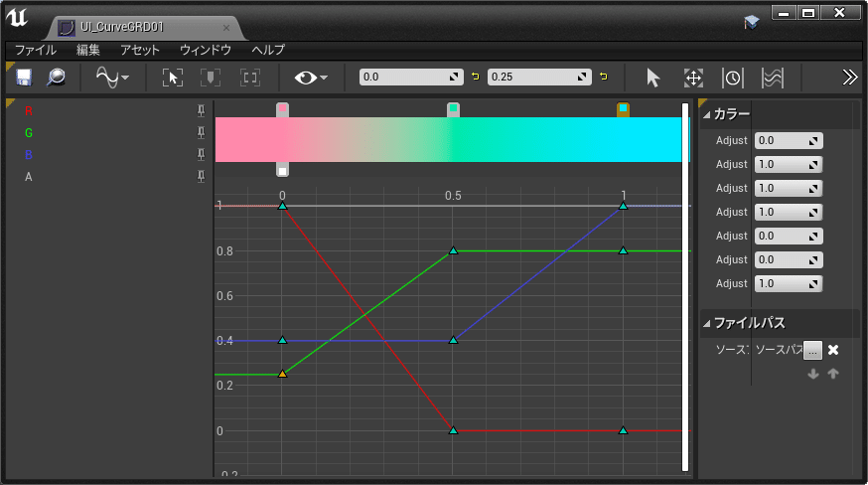Open the curve type wave dropdown
The height and width of the screenshot is (485, 868).
click(x=112, y=78)
